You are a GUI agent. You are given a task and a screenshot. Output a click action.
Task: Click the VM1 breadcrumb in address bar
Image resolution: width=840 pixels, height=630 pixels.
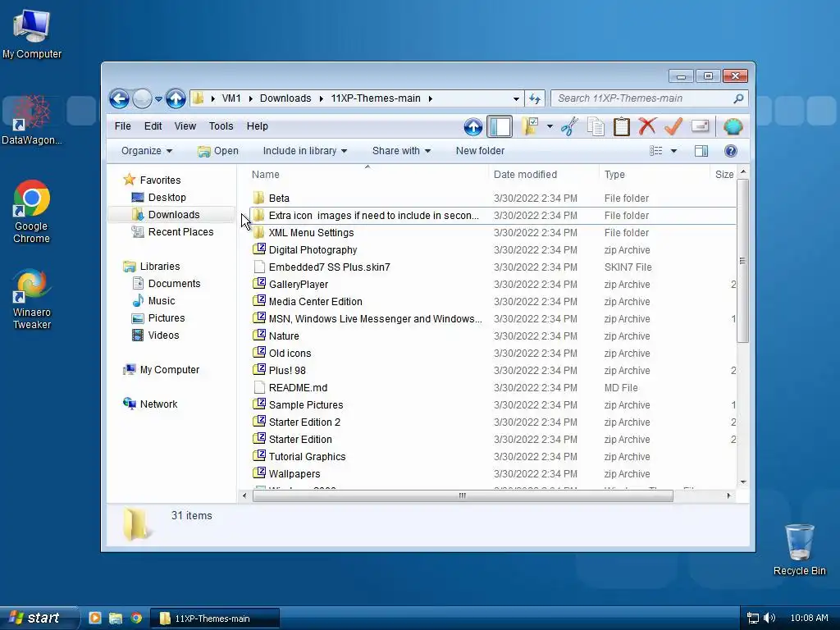pyautogui.click(x=231, y=98)
